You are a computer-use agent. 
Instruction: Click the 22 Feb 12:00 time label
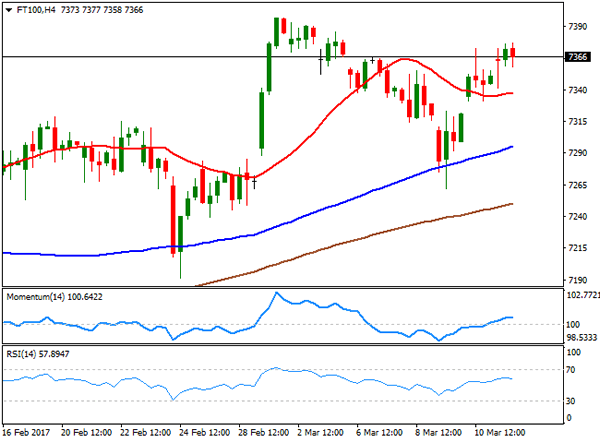[145, 433]
